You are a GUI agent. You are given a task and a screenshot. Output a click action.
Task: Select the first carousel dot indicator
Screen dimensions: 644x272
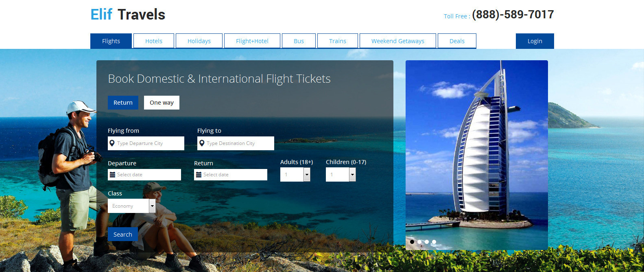(x=412, y=242)
